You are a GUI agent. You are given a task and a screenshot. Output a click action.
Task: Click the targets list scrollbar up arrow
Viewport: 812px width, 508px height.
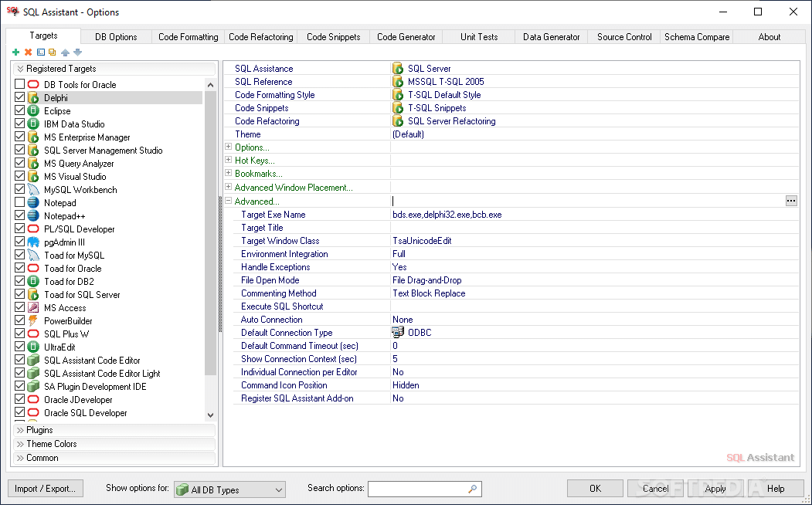[x=210, y=85]
